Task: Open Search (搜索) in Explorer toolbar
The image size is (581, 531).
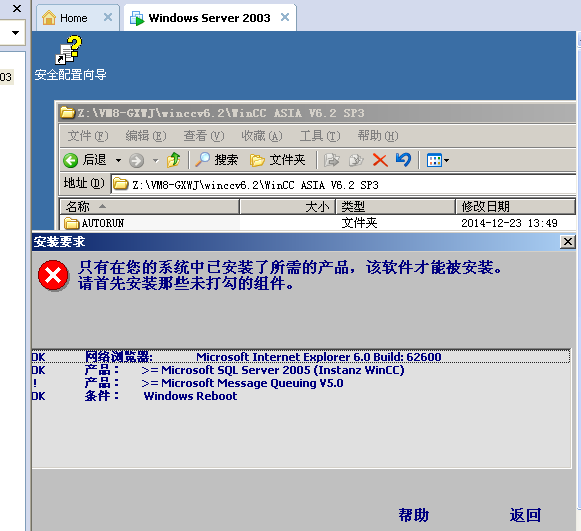Action: point(216,160)
